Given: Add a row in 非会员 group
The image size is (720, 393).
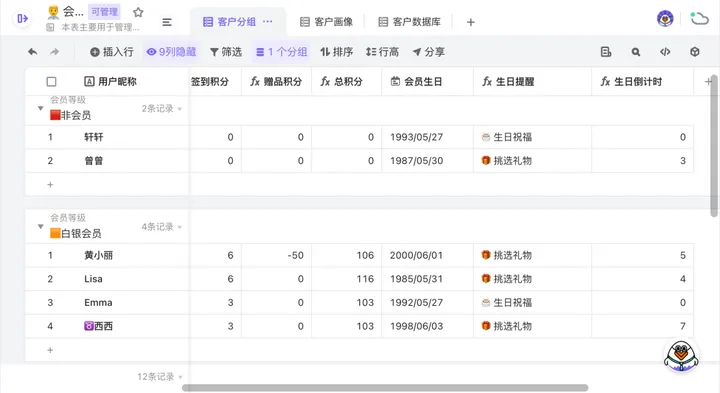Looking at the screenshot, I should point(51,185).
